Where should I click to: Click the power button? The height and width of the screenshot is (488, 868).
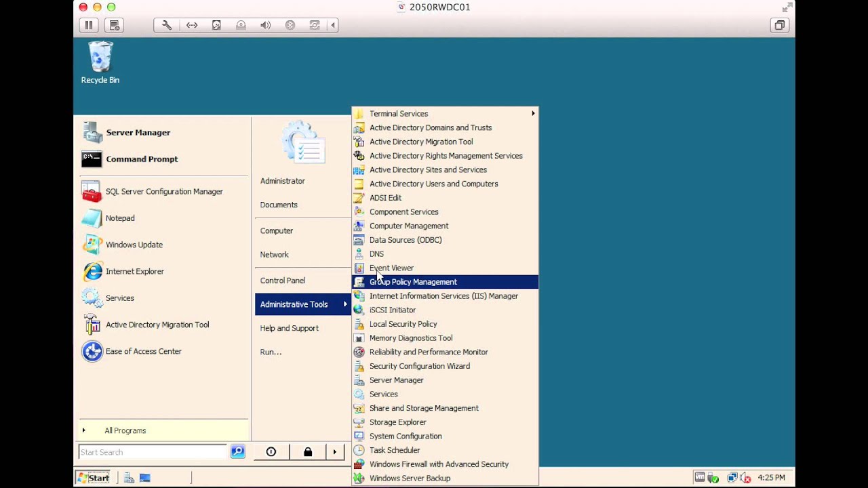click(271, 452)
